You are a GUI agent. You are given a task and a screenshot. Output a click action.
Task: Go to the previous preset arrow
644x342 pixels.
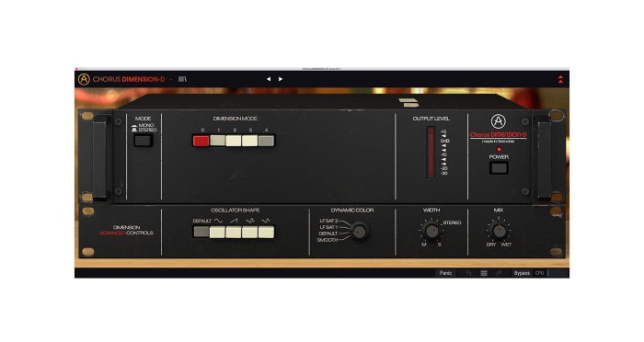[x=269, y=79]
